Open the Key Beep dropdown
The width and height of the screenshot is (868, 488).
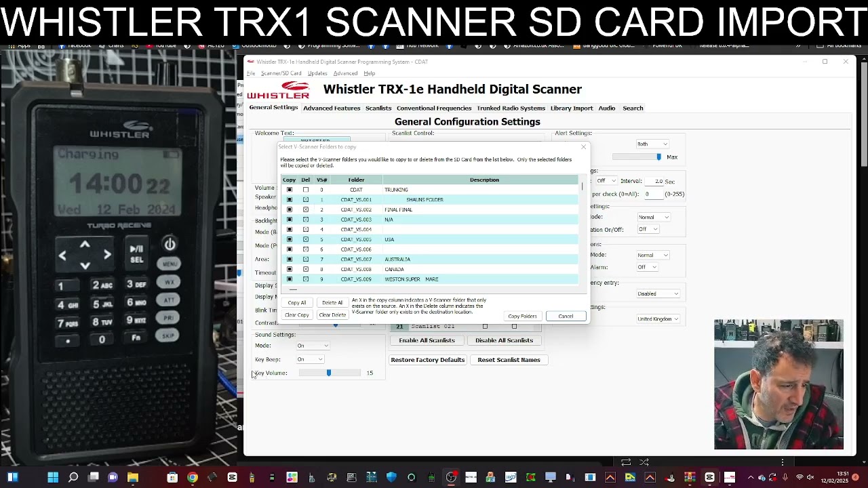point(310,359)
